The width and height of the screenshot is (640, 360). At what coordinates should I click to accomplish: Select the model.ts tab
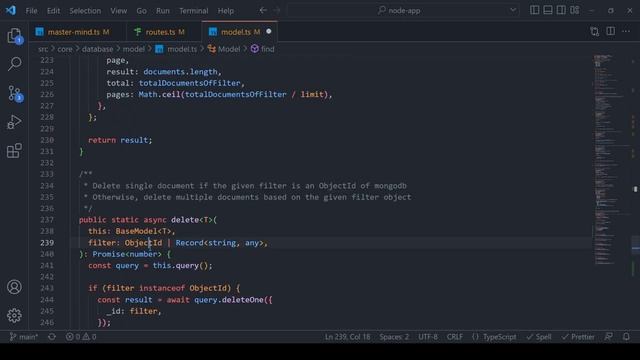240,32
